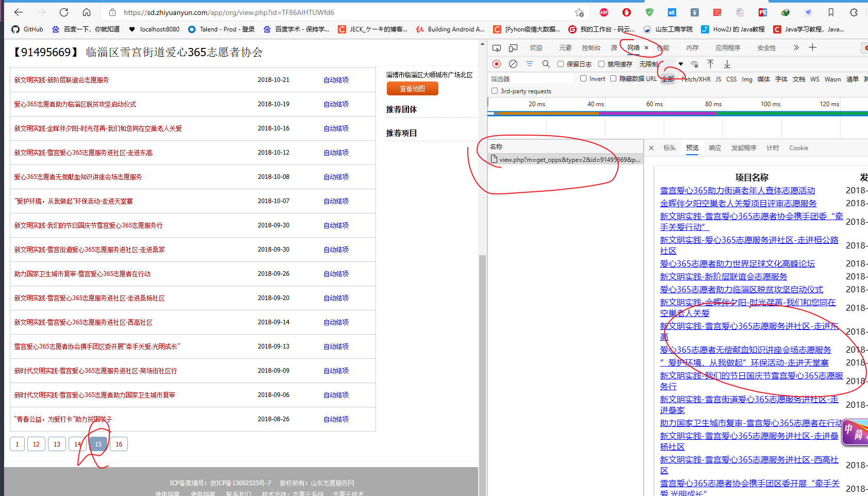Select the device emulation icon in DevTools

tap(513, 47)
